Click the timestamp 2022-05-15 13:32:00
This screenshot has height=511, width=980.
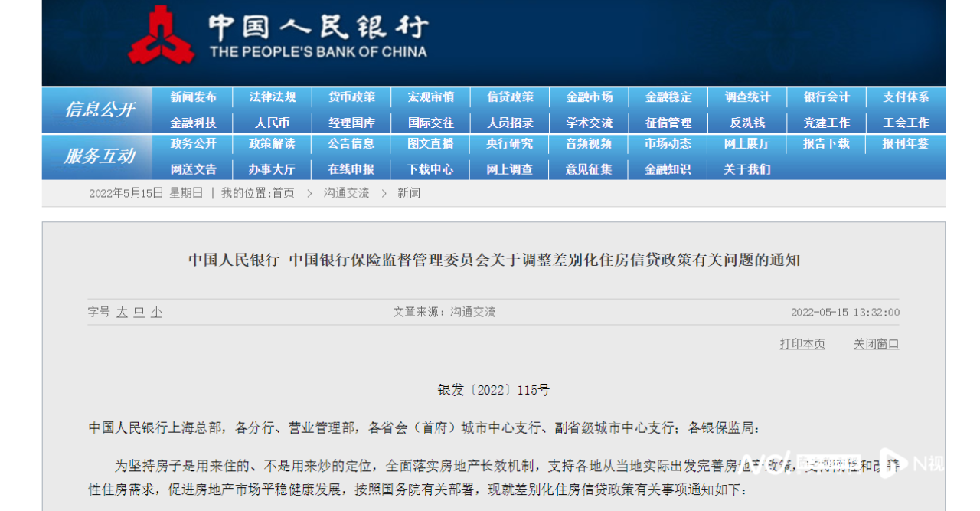tap(845, 313)
